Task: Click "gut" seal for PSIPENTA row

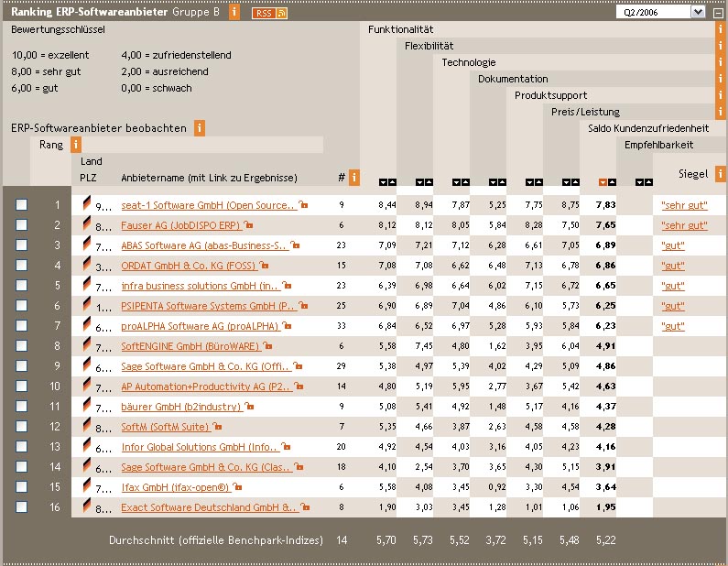Action: (673, 306)
